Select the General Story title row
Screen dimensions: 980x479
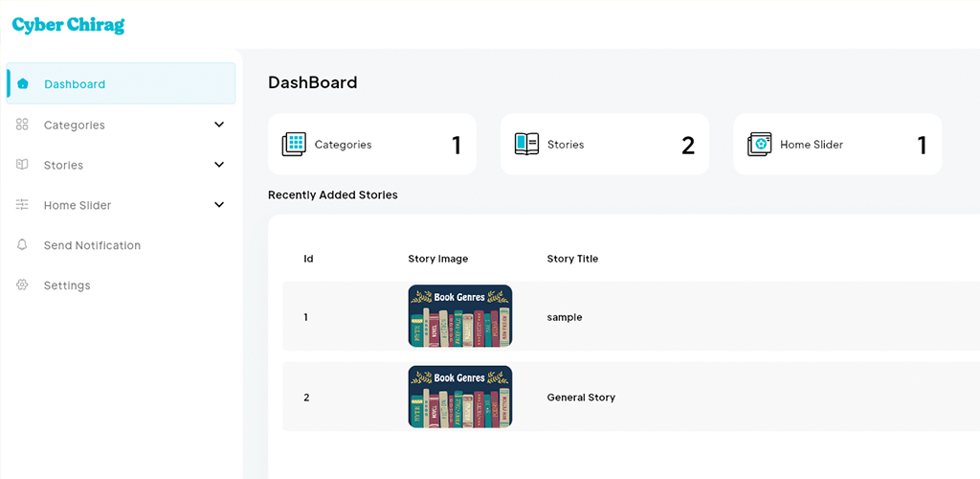pyautogui.click(x=632, y=397)
